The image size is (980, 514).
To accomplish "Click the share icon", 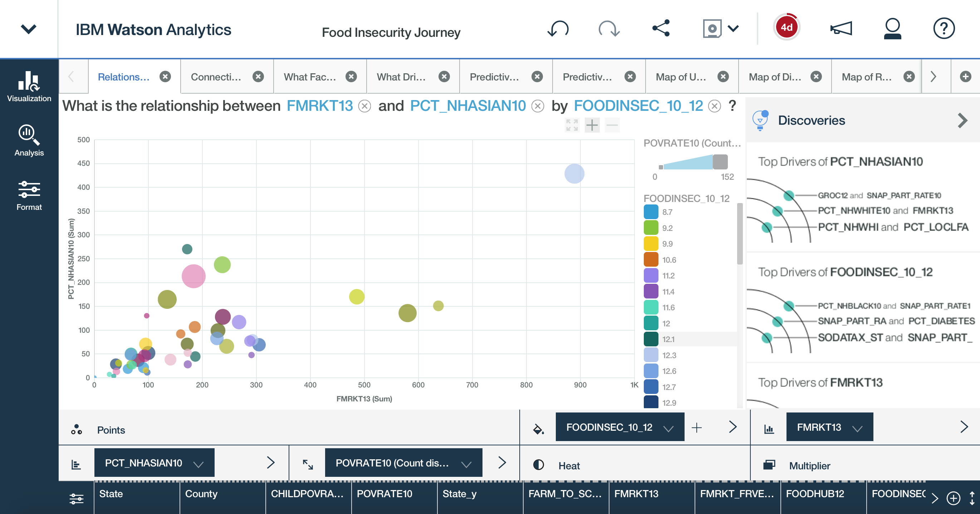I will coord(661,29).
